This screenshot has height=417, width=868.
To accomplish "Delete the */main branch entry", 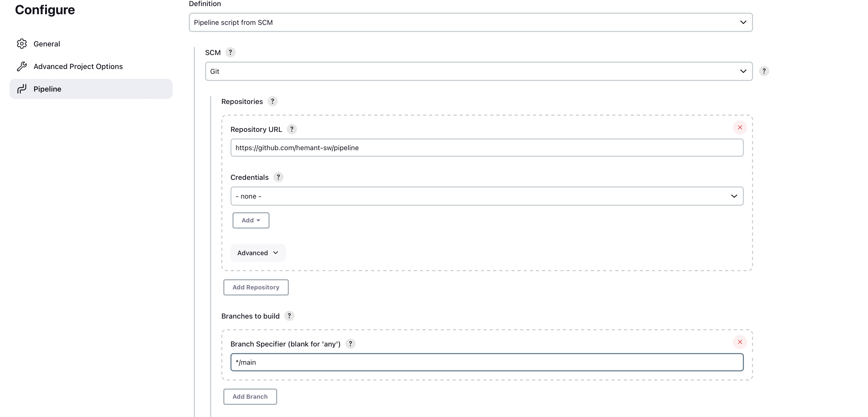I will coord(740,342).
